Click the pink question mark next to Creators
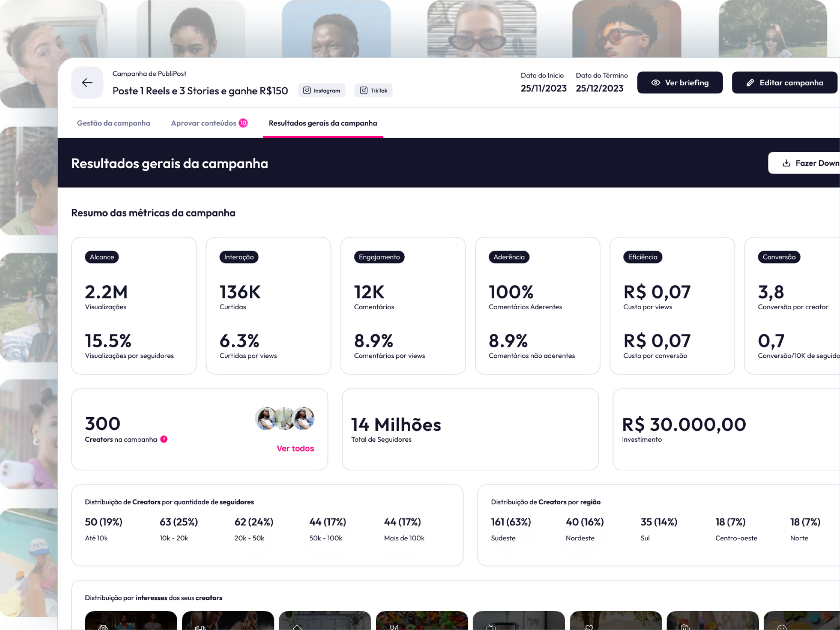The height and width of the screenshot is (630, 840). coord(164,439)
